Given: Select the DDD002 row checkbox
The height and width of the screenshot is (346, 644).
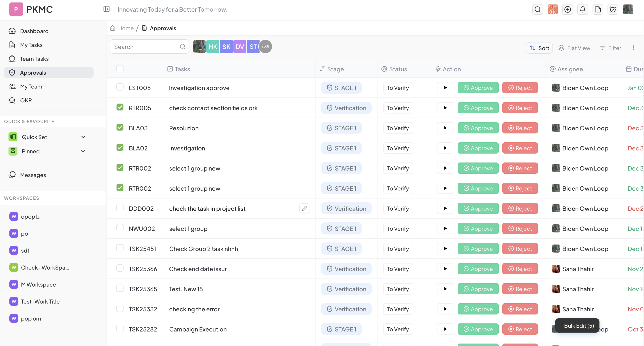Looking at the screenshot, I should pos(120,208).
